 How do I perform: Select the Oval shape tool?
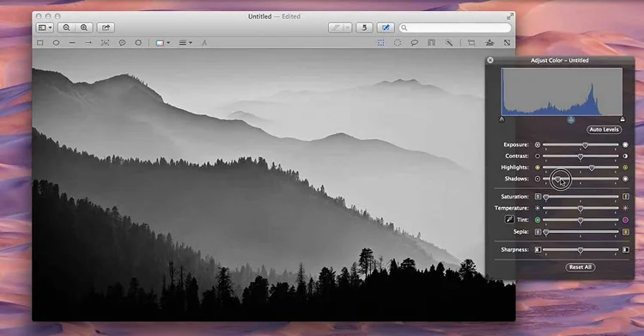(57, 43)
